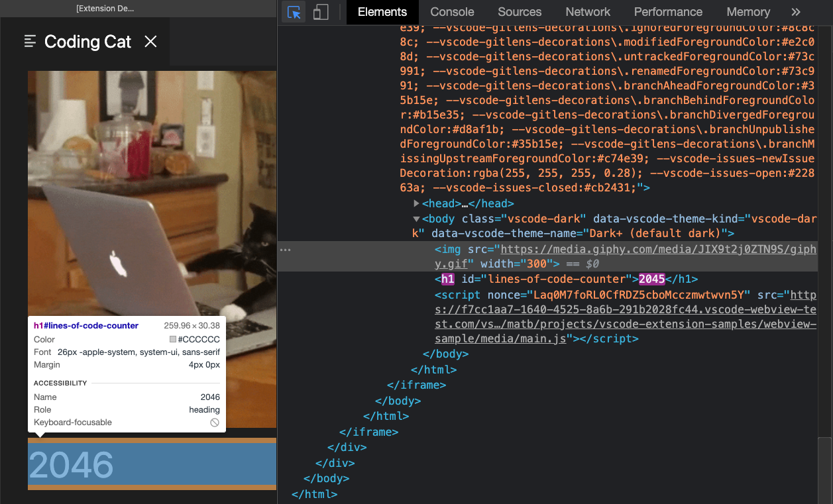Click the ellipsis on the selected img node
The image size is (833, 504).
(285, 249)
